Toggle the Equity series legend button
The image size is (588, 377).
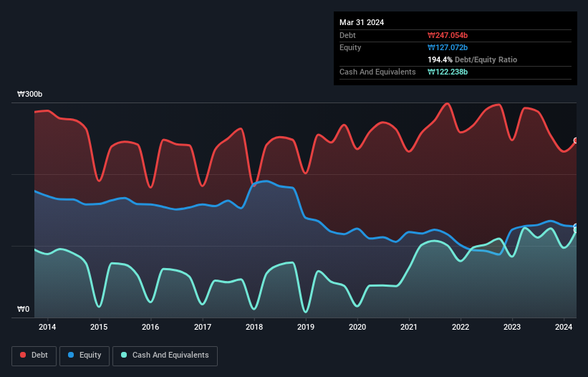(85, 355)
